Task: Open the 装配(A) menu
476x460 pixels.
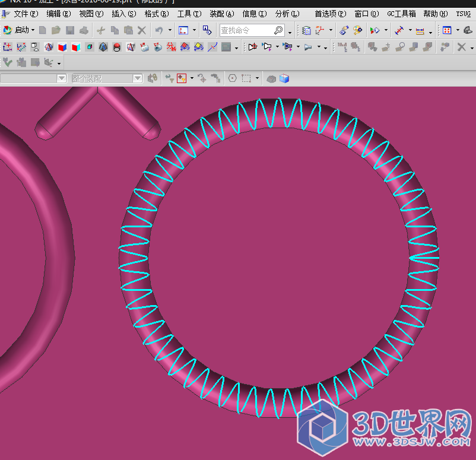Action: click(x=222, y=14)
